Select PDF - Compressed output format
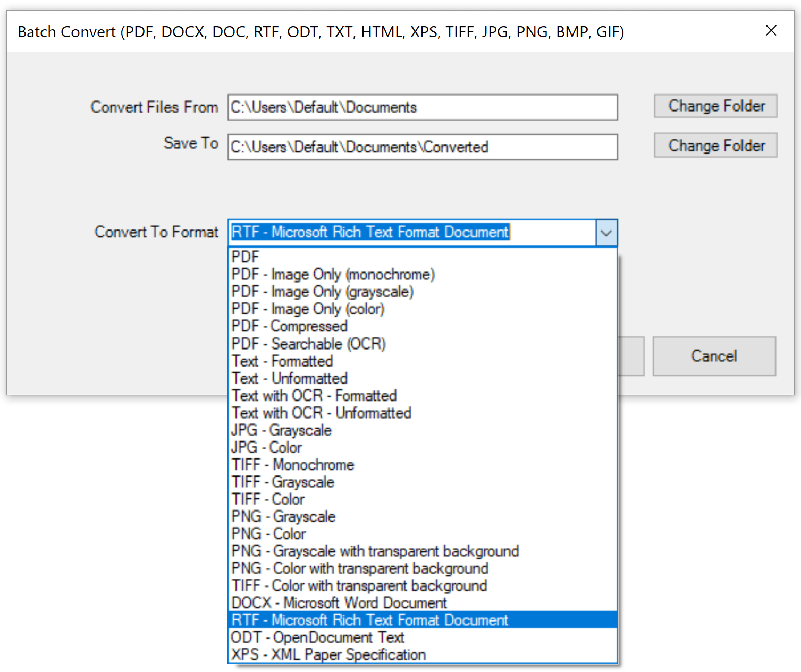The width and height of the screenshot is (801, 672). point(290,326)
